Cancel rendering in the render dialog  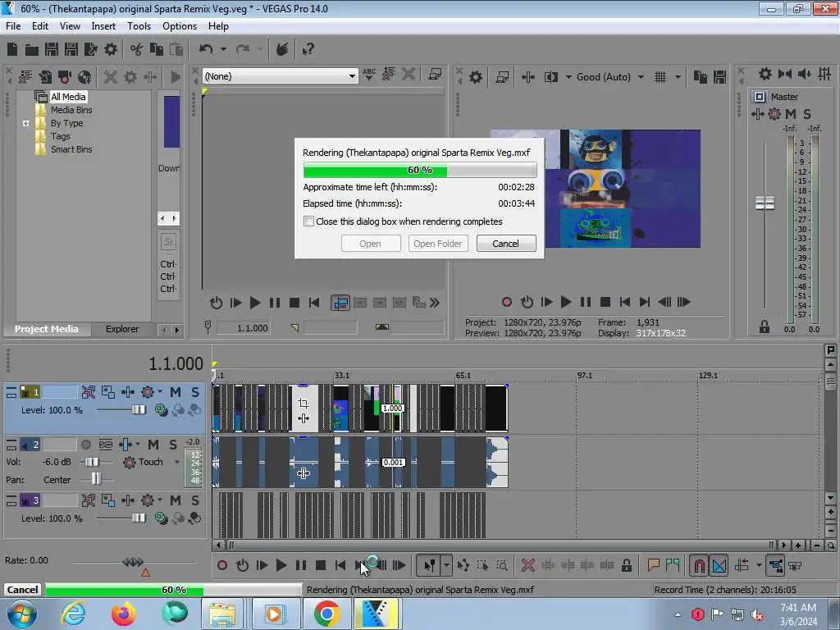pyautogui.click(x=505, y=243)
